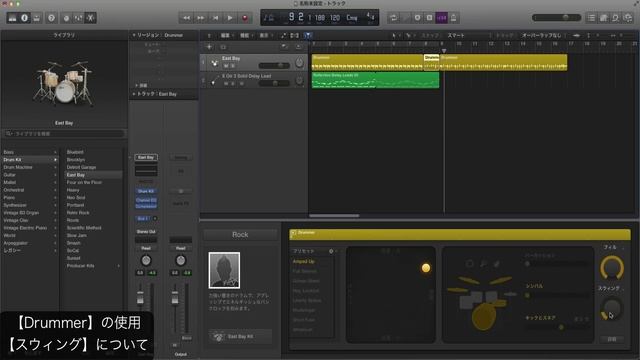Expand the 詳細 disclosure triangle in inspector
The height and width of the screenshot is (360, 640).
[x=137, y=85]
